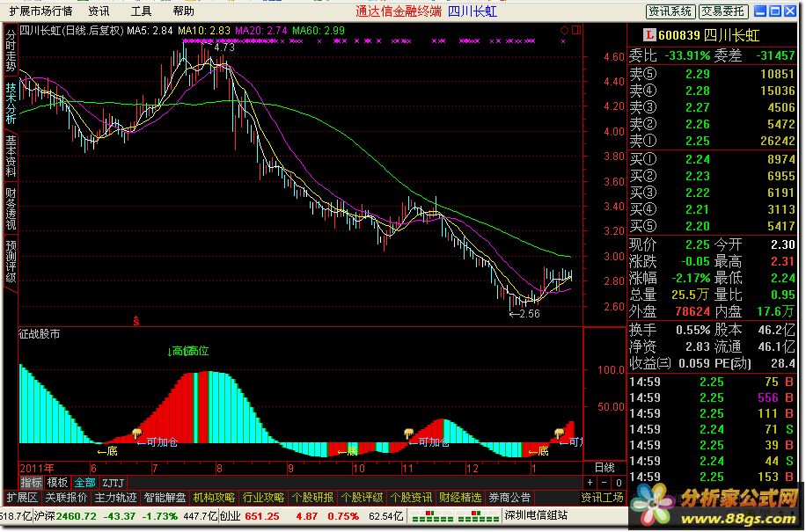Click the 556 B purple trade row
The width and height of the screenshot is (806, 532).
pyautogui.click(x=713, y=397)
